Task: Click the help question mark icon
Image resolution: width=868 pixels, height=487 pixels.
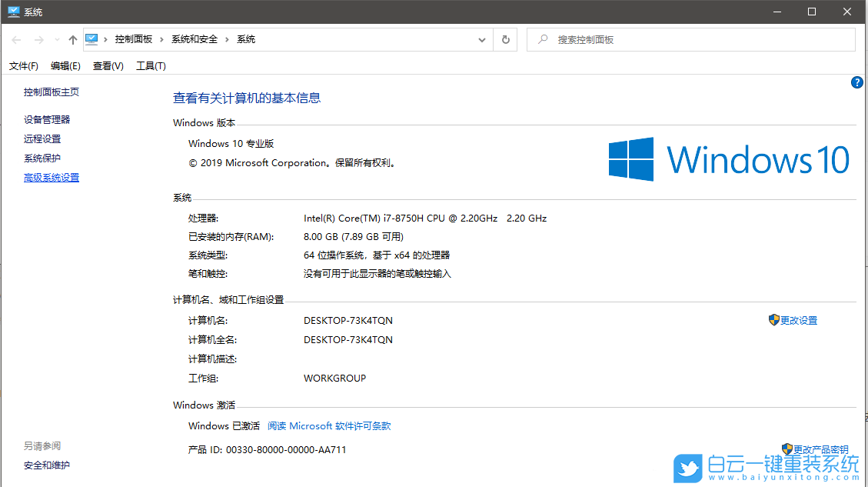Action: click(x=856, y=82)
